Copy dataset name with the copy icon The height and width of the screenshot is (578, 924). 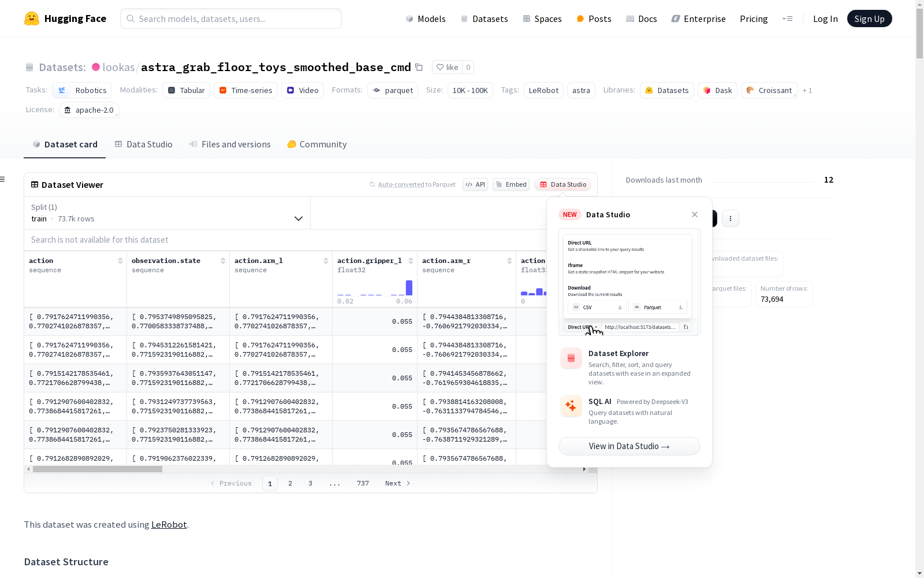pos(419,67)
